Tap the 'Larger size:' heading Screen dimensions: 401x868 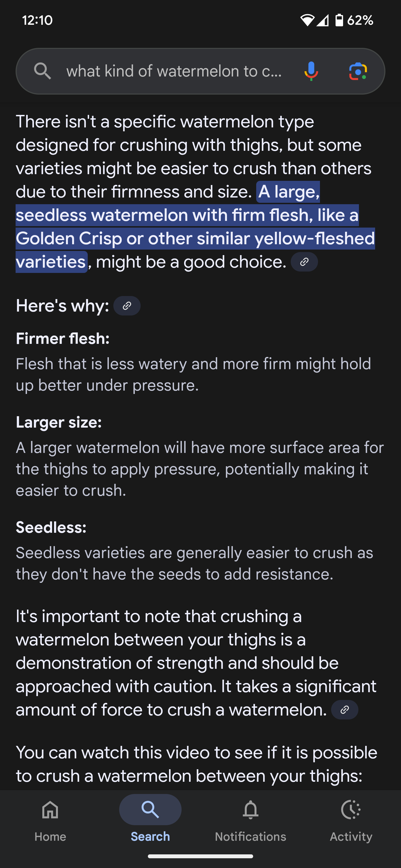pos(59,422)
